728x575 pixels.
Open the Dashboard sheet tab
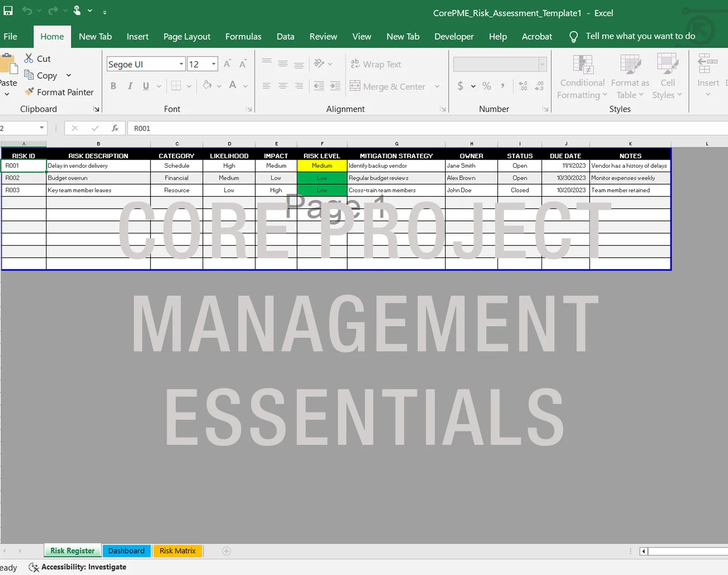pyautogui.click(x=126, y=550)
